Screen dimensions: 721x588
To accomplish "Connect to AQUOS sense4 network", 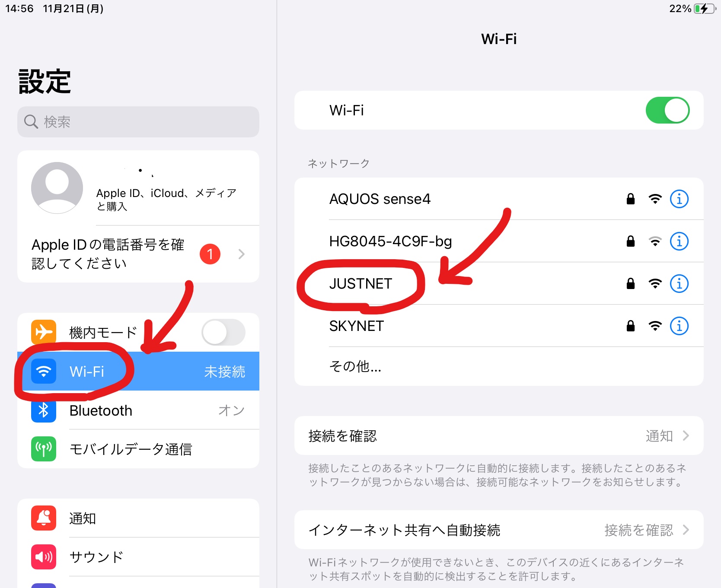I will coord(499,199).
